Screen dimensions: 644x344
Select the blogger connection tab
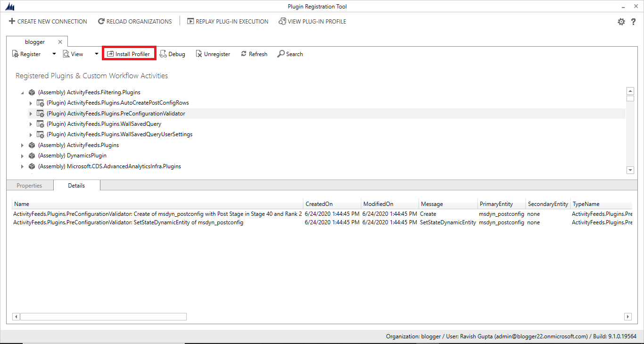click(35, 42)
